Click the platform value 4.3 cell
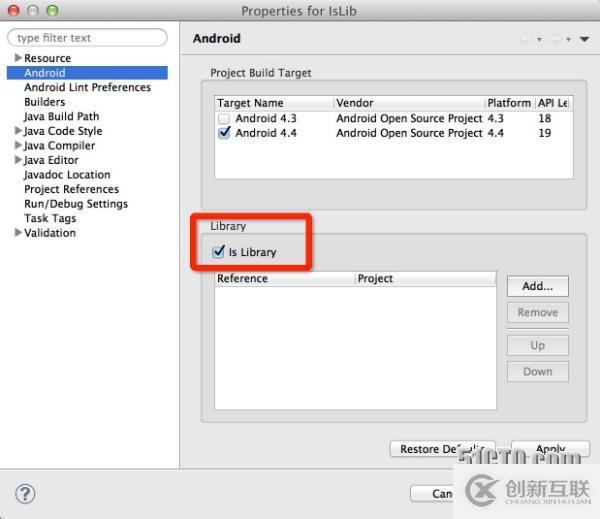The height and width of the screenshot is (519, 600). click(x=496, y=119)
